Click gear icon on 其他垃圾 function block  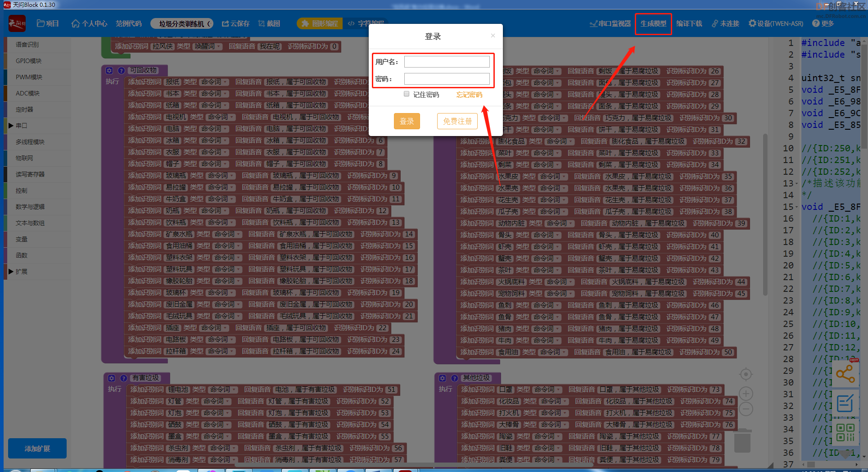[443, 378]
